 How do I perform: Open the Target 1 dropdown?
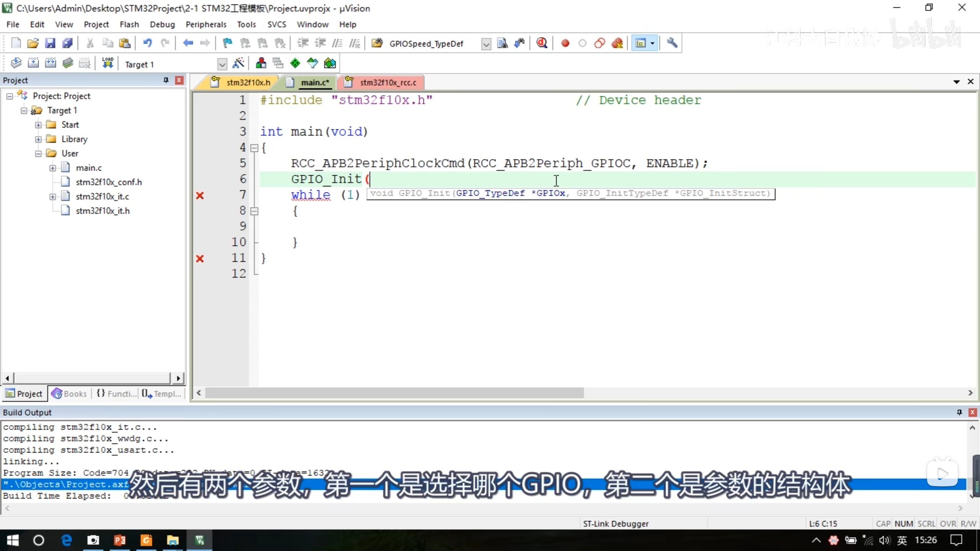pos(222,64)
